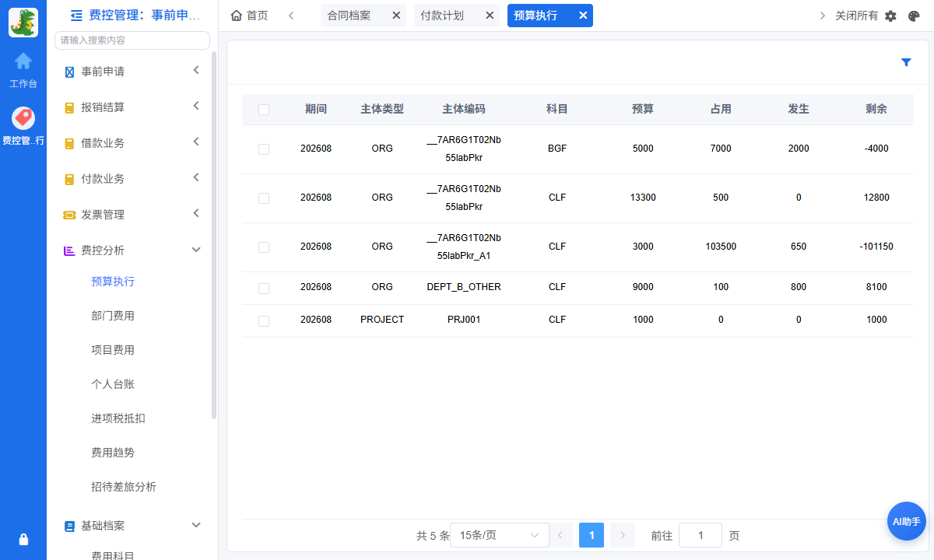This screenshot has height=560, width=934.
Task: Click the 事前申请 menu icon
Action: 69,72
